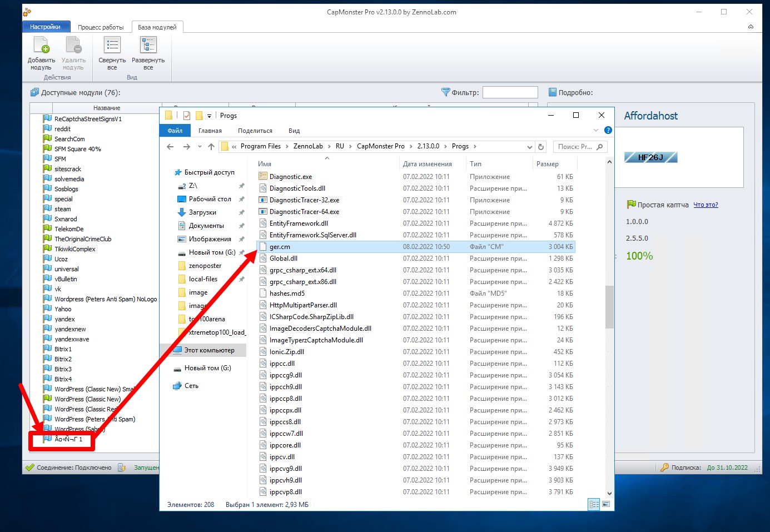
Task: Click the Program Files breadcrumb segment
Action: click(261, 146)
